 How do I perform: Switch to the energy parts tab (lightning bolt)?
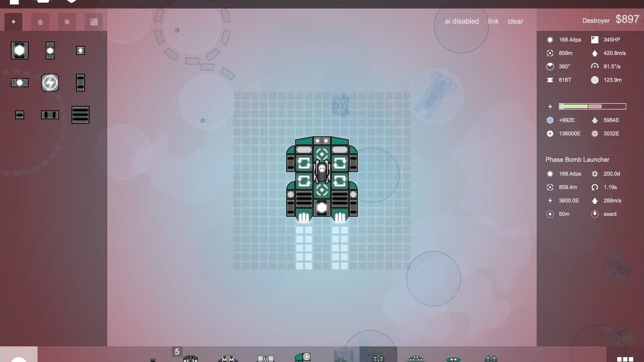14,22
